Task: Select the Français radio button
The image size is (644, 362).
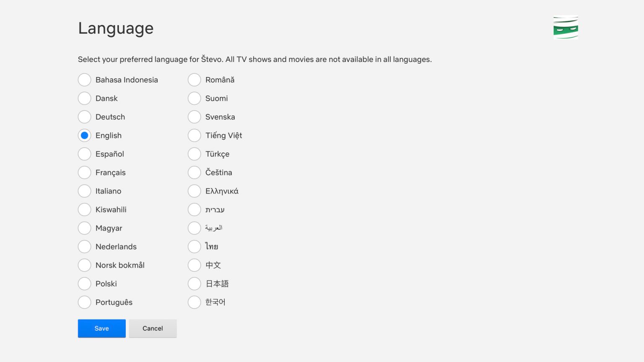Action: [84, 172]
